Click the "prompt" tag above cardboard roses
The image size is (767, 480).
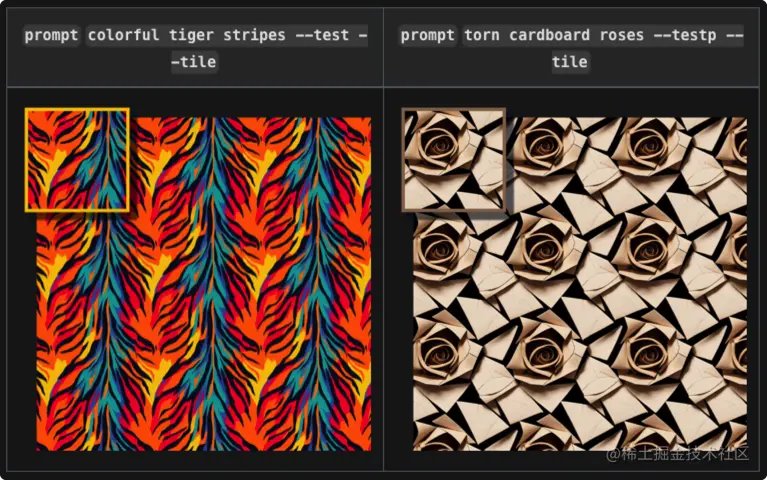[x=428, y=35]
